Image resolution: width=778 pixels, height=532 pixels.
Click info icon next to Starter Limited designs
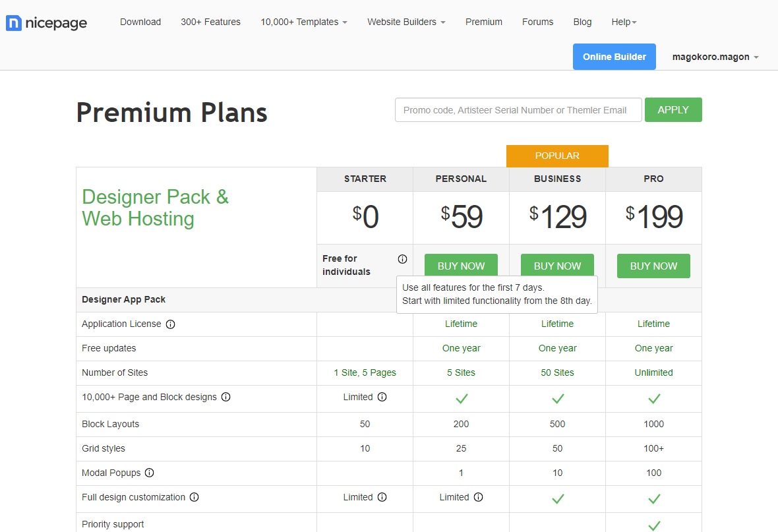(382, 398)
